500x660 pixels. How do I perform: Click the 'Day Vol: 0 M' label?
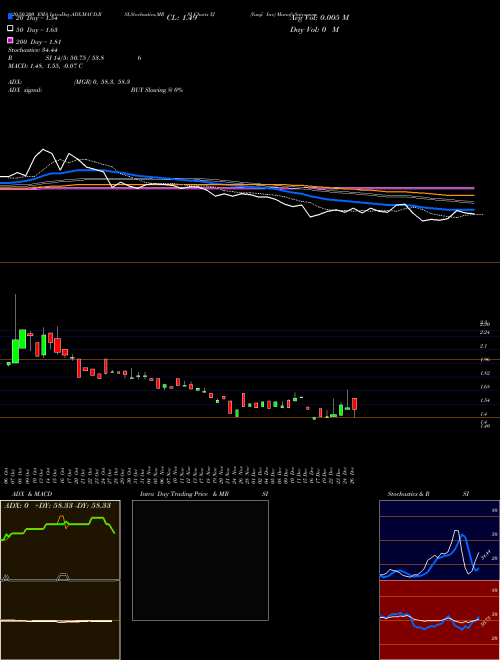point(314,30)
